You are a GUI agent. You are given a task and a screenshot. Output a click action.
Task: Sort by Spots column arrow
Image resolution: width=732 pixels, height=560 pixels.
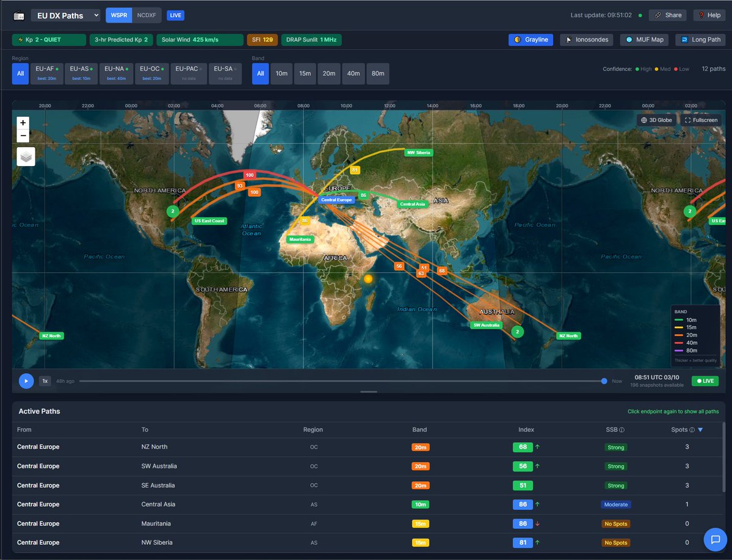pyautogui.click(x=700, y=430)
